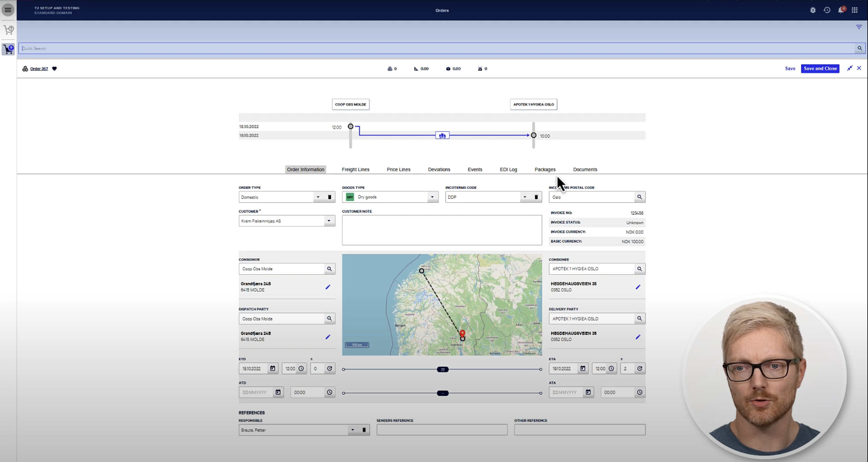Click the heart icon next to Order 367
The width and height of the screenshot is (868, 462).
(55, 68)
